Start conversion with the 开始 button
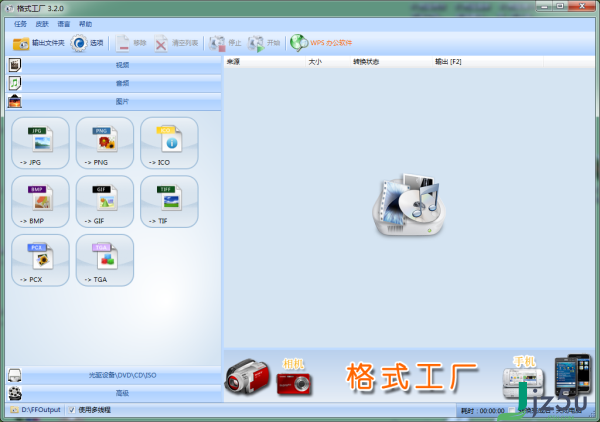The width and height of the screenshot is (600, 422). [x=264, y=43]
